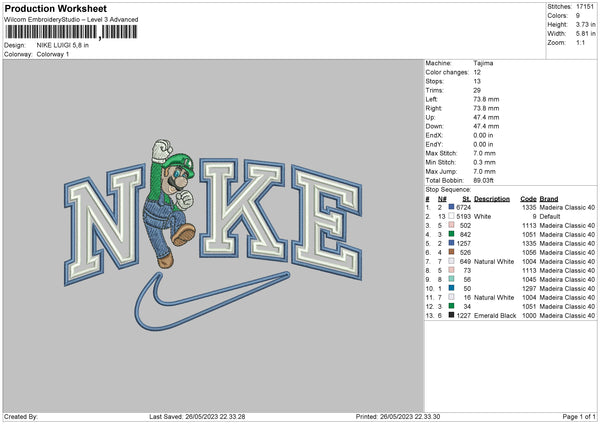Click the Stop Sequence heading
Screen dimensions: 600x424
tap(448, 189)
